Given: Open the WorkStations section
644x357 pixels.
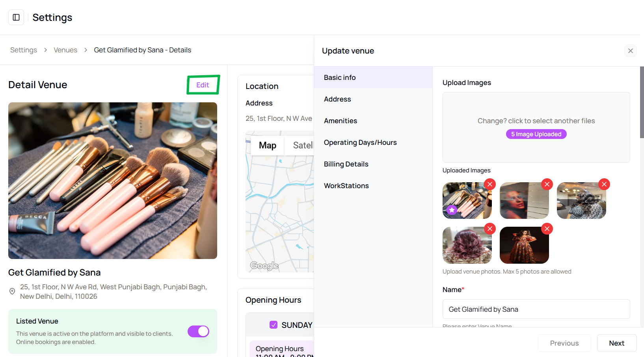Looking at the screenshot, I should pos(373,186).
